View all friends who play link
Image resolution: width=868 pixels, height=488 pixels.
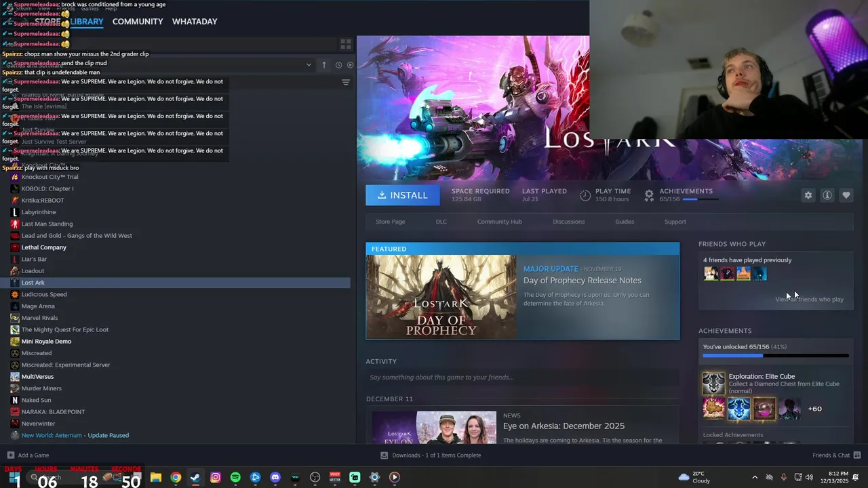coord(809,299)
